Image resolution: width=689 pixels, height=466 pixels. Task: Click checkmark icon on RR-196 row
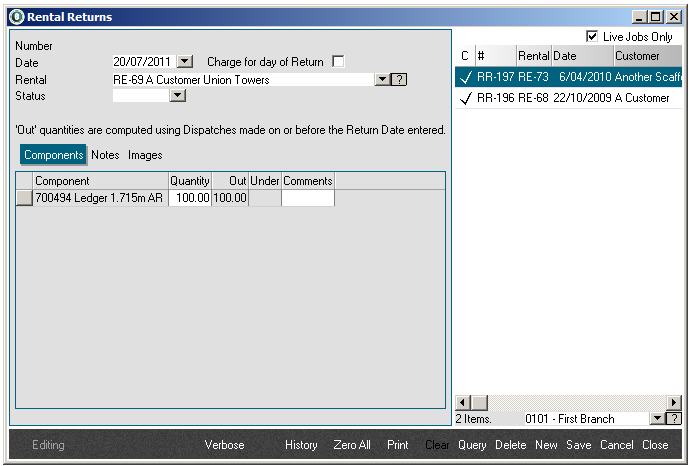(x=464, y=99)
